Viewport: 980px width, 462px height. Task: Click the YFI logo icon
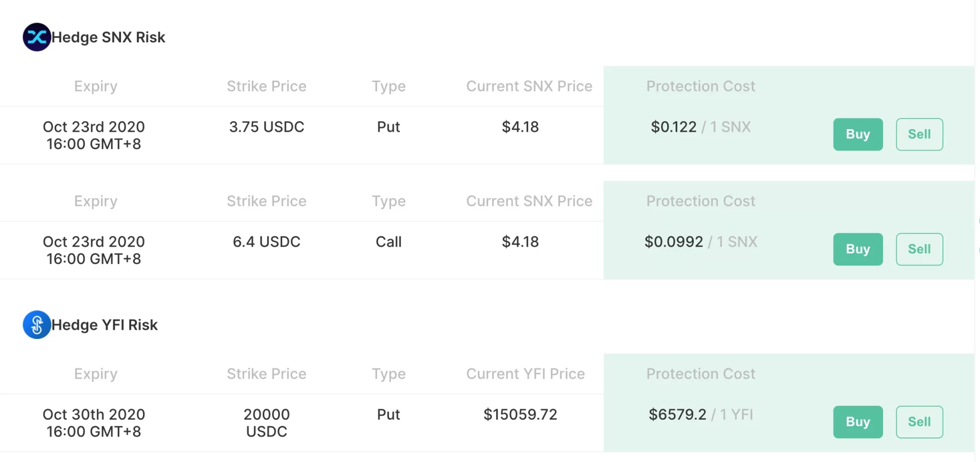click(x=37, y=325)
